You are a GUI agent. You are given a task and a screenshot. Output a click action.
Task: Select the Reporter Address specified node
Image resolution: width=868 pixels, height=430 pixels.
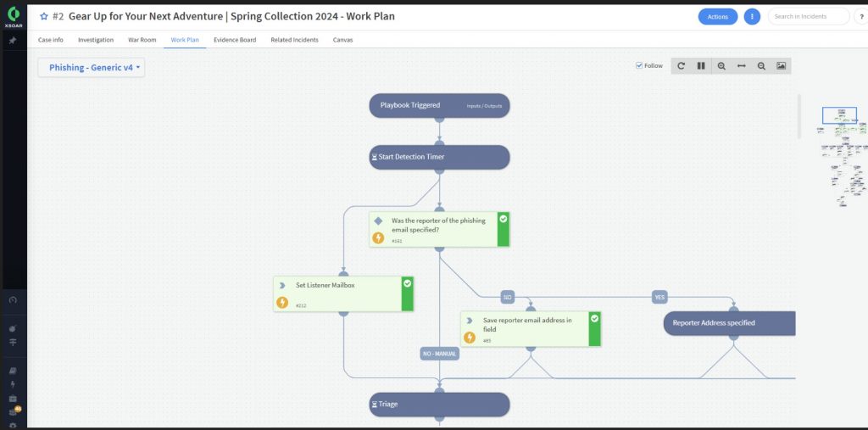[x=729, y=323]
